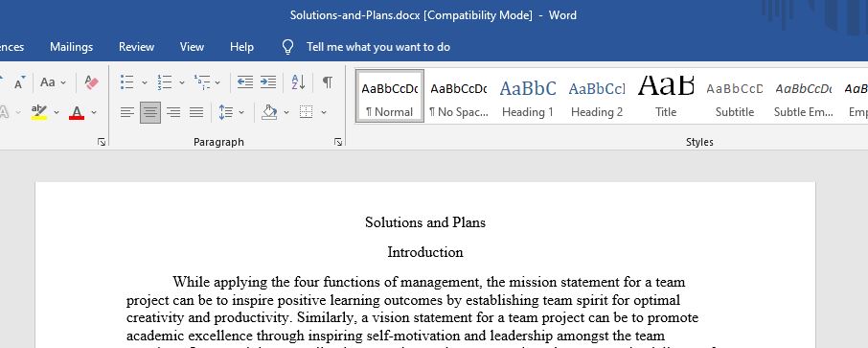Toggle show/hide paragraph marks
The height and width of the screenshot is (348, 868).
click(328, 82)
